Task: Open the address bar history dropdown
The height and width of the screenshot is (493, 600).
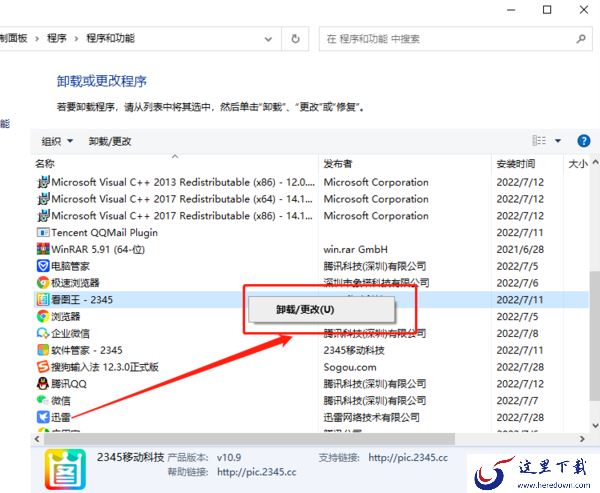Action: 268,39
